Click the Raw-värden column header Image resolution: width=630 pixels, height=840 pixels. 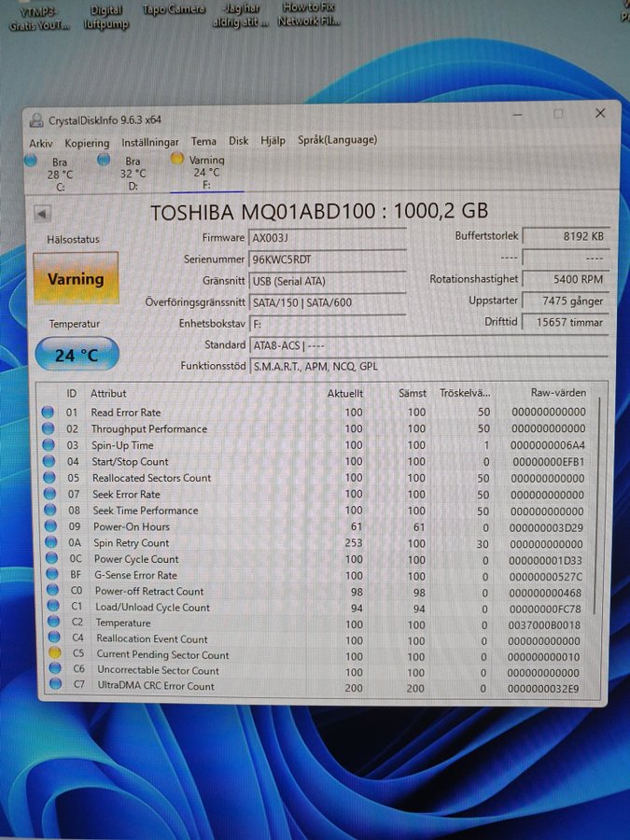558,393
